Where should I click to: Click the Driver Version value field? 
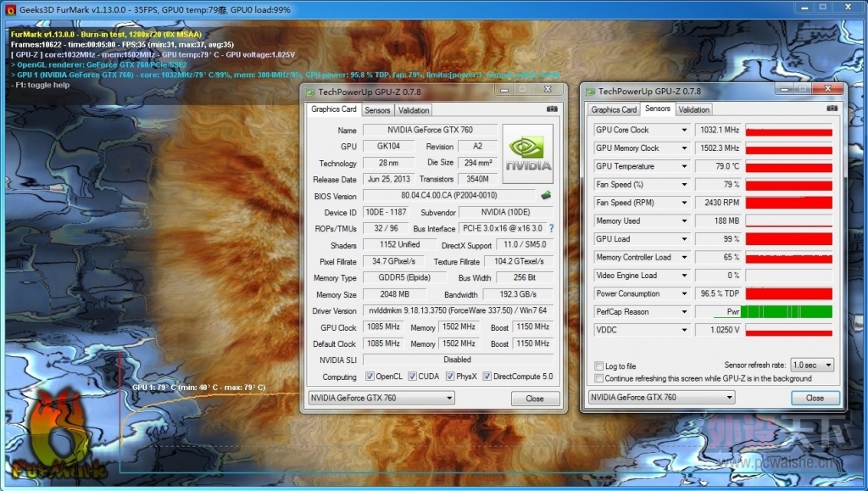(458, 310)
